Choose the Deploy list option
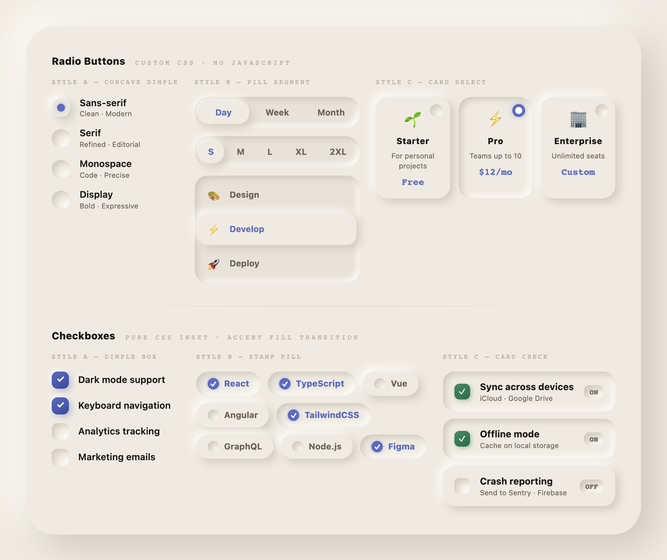Image resolution: width=667 pixels, height=560 pixels. (277, 264)
